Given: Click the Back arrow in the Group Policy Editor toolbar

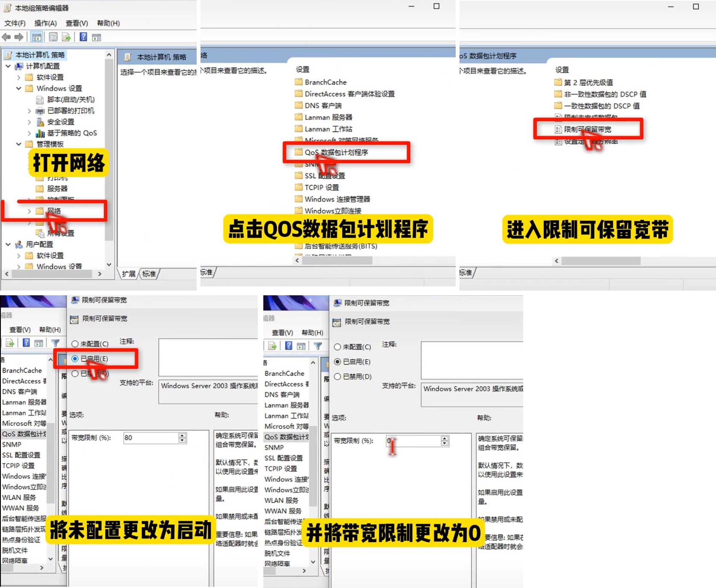Looking at the screenshot, I should (x=6, y=37).
